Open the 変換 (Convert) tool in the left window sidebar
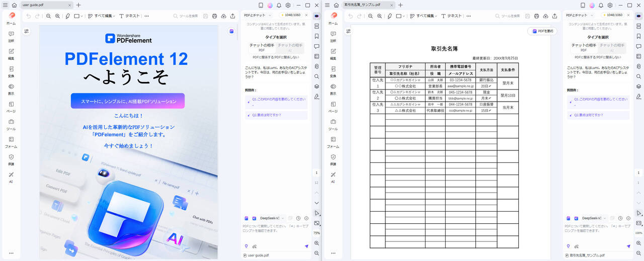644x261 pixels. pos(11,72)
